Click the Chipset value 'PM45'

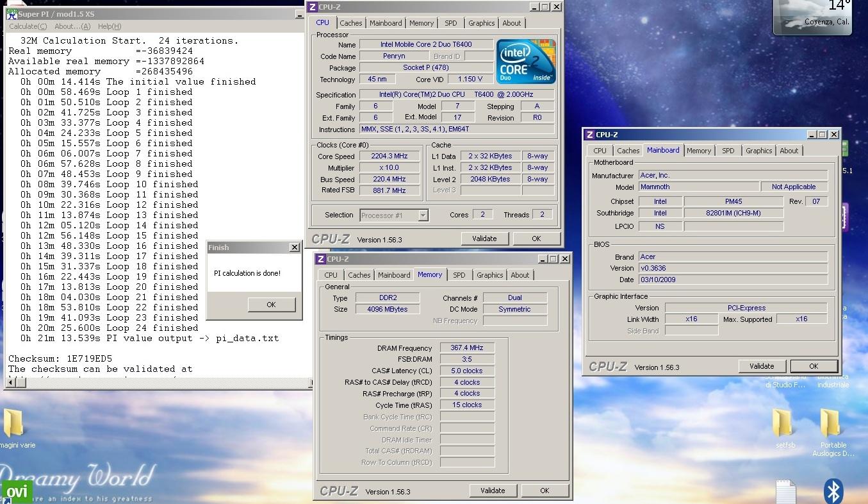click(x=733, y=202)
